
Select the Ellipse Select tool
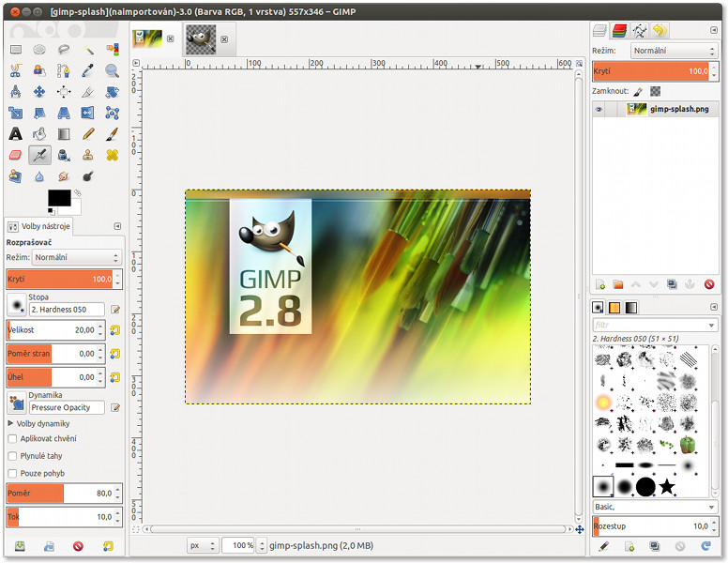[x=39, y=49]
